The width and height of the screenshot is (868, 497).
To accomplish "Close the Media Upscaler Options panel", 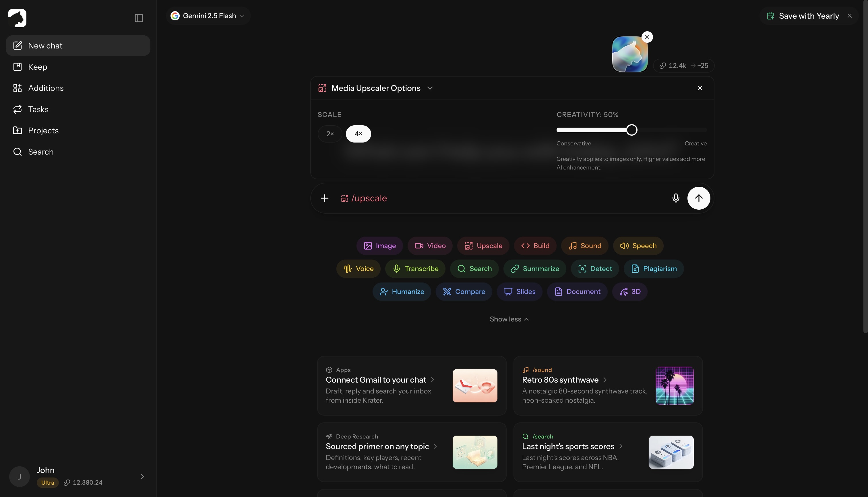I will click(x=700, y=88).
